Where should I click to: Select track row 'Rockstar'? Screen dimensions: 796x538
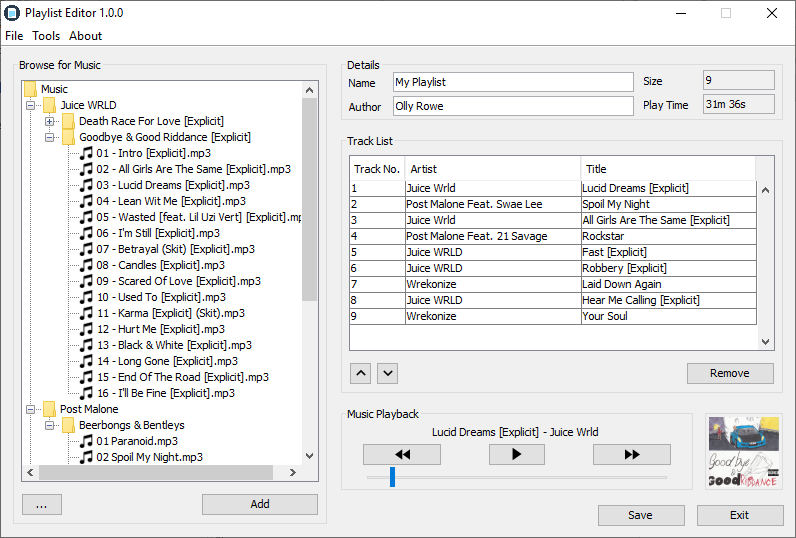tap(553, 237)
